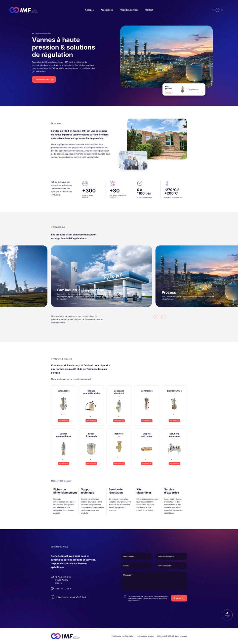Click the LinkedIn circle icon

(x=53, y=597)
